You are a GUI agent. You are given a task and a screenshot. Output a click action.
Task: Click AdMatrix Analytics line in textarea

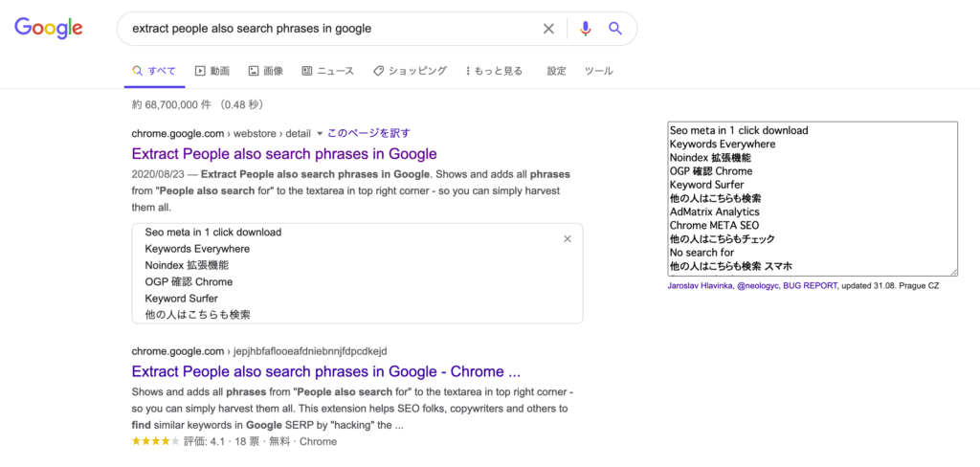714,211
